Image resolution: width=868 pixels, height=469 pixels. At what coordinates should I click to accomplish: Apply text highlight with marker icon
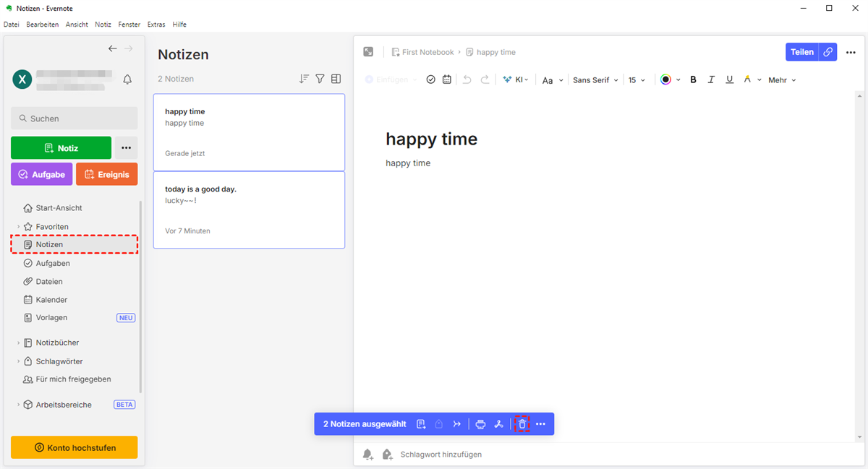tap(747, 79)
